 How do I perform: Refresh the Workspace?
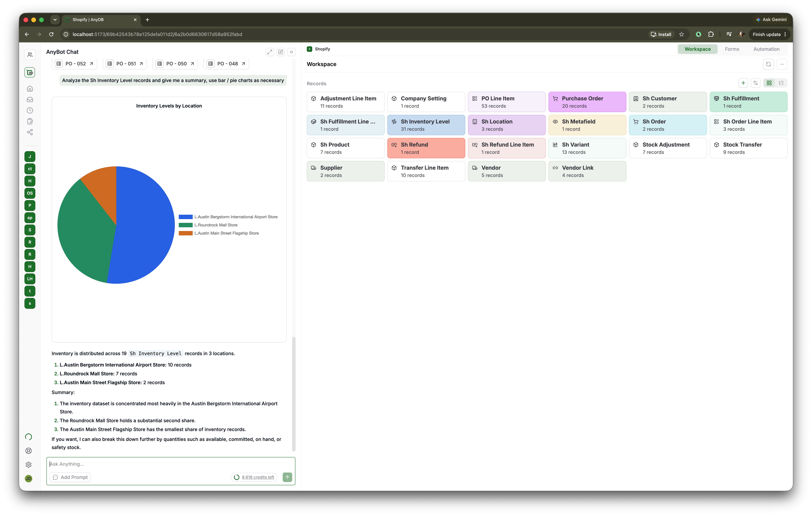pyautogui.click(x=769, y=64)
